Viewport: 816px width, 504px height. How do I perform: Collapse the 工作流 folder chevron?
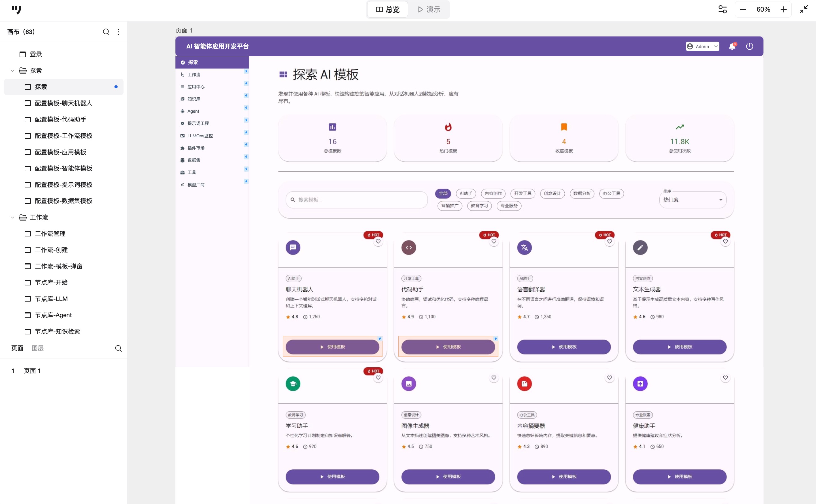click(x=12, y=217)
